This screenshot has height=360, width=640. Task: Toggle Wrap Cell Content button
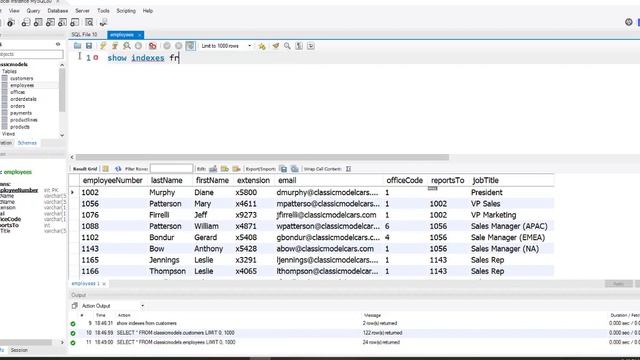point(348,169)
